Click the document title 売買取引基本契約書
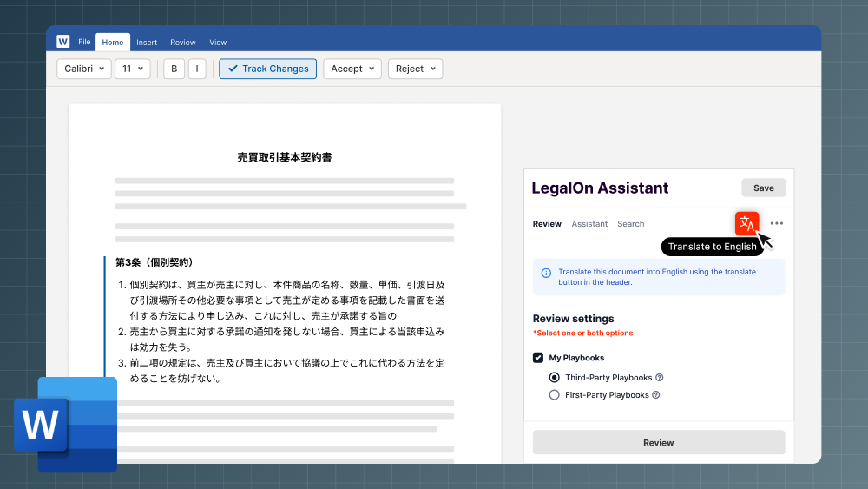Screen dimensions: 868x489 285,157
